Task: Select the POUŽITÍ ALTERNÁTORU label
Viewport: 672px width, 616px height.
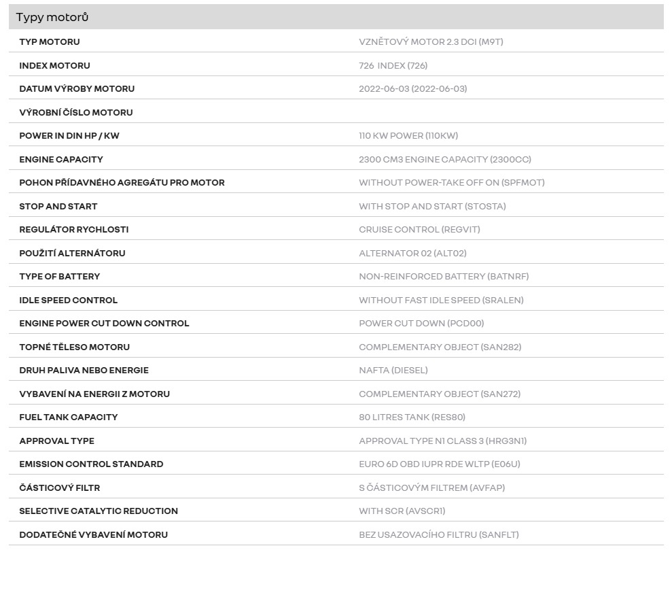Action: (x=72, y=253)
